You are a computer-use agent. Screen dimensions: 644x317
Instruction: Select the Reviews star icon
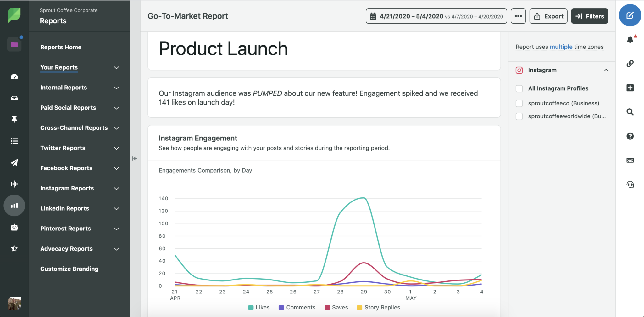(14, 248)
